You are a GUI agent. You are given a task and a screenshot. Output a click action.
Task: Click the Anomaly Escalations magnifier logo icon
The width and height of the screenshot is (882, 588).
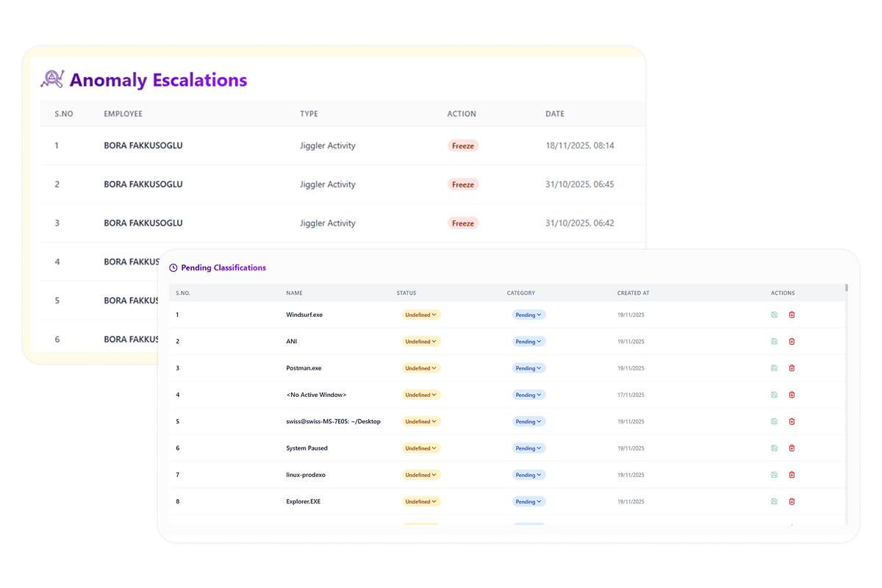(x=52, y=79)
